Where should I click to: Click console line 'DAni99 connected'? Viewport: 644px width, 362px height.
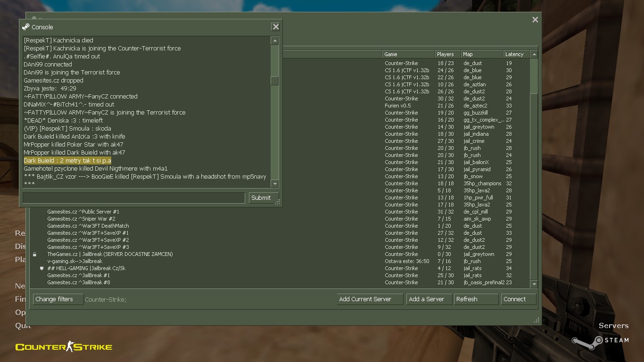(48, 65)
